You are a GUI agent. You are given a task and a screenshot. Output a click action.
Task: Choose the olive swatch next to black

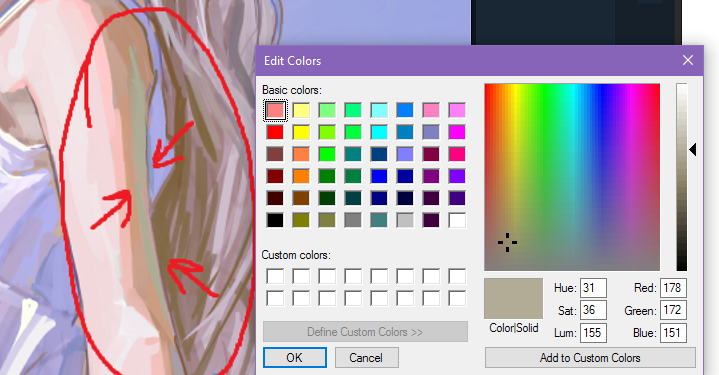301,221
